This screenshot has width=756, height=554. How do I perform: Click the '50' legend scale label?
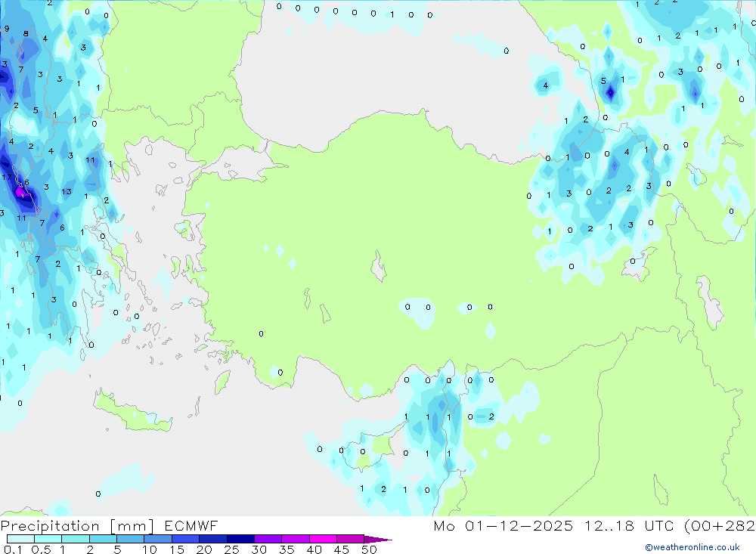(x=369, y=549)
